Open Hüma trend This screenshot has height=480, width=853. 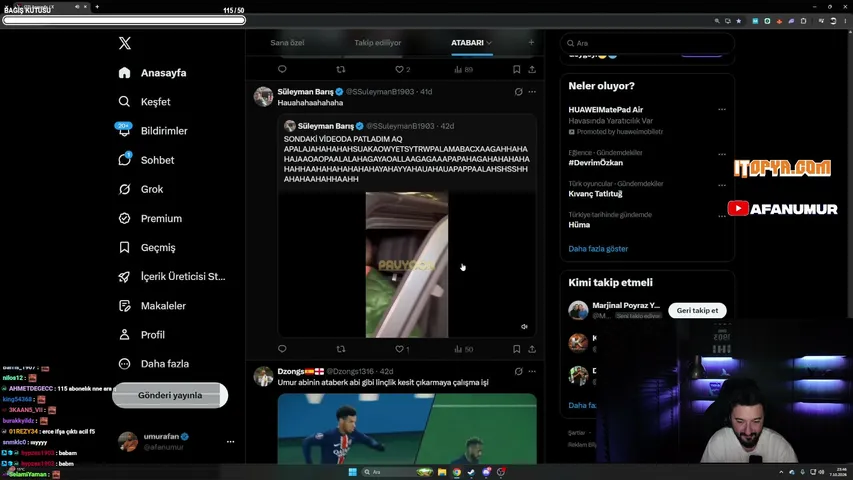(x=579, y=225)
